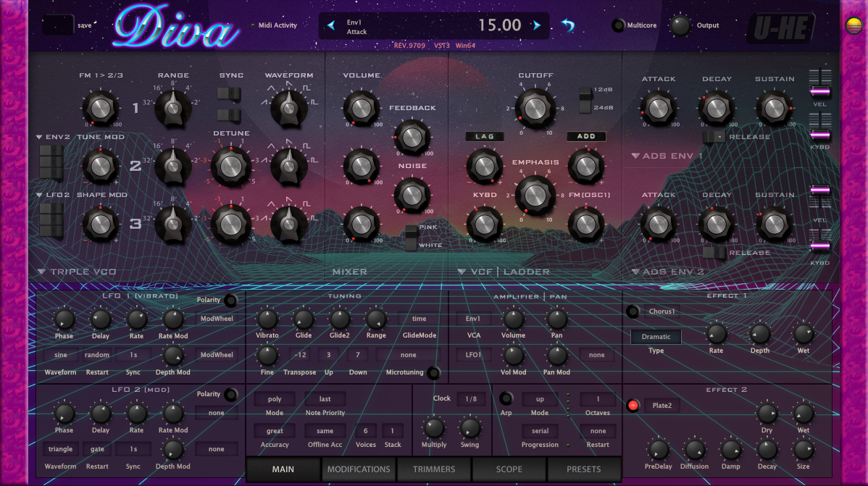Image resolution: width=868 pixels, height=486 pixels.
Task: Switch to the Modifications tab
Action: pyautogui.click(x=359, y=469)
